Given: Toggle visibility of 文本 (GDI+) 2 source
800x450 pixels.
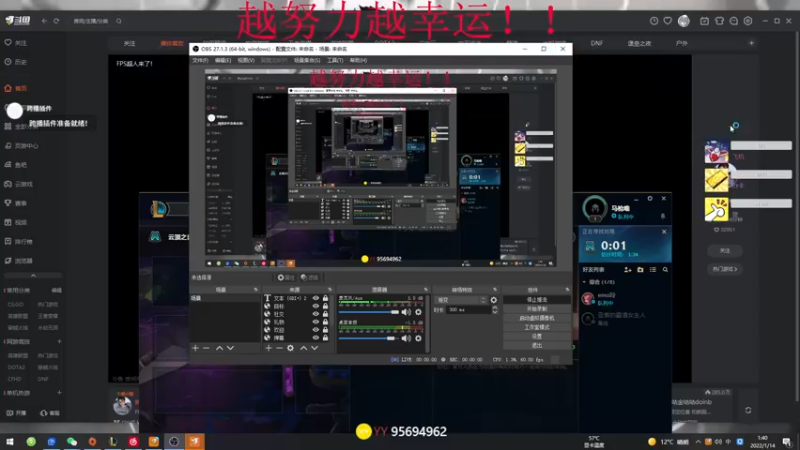Looking at the screenshot, I should [316, 298].
